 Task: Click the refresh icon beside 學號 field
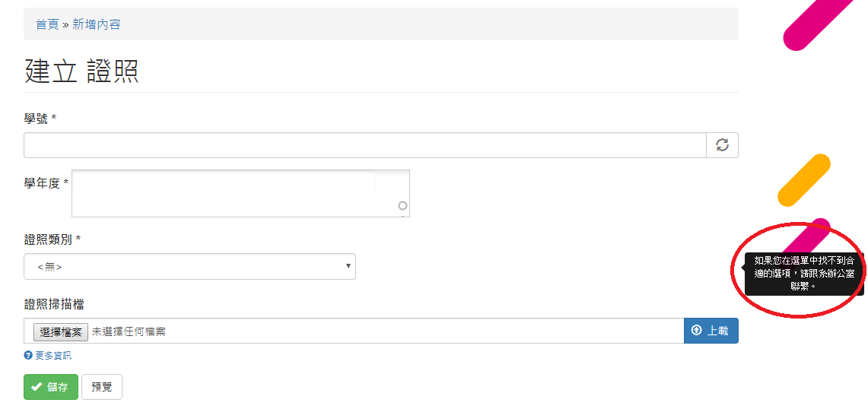(722, 145)
